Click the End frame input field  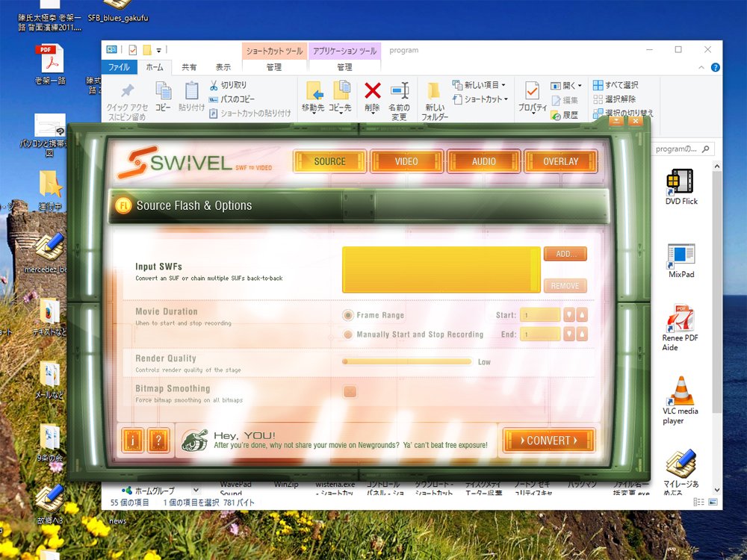(540, 335)
